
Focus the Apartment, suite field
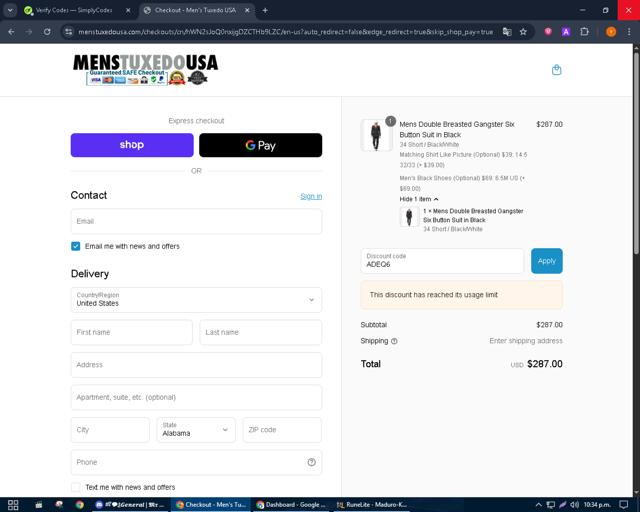point(196,397)
